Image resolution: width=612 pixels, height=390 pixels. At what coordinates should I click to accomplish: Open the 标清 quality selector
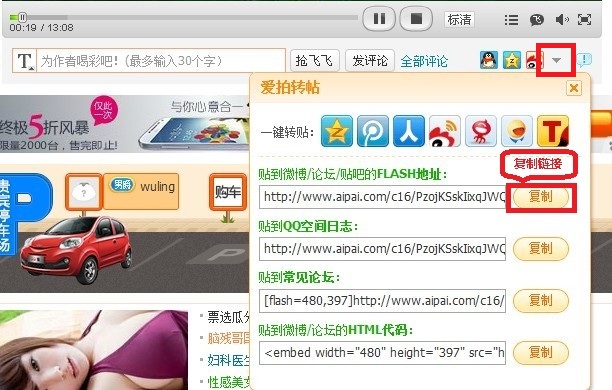[x=459, y=19]
